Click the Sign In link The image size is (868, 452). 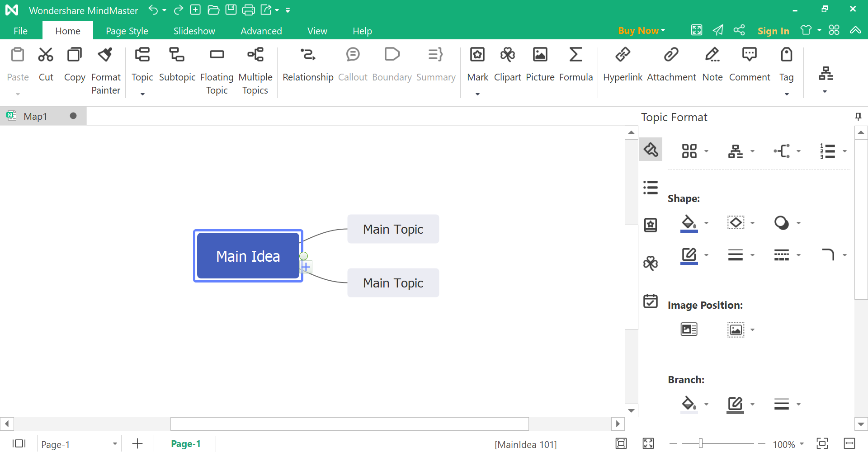(774, 31)
